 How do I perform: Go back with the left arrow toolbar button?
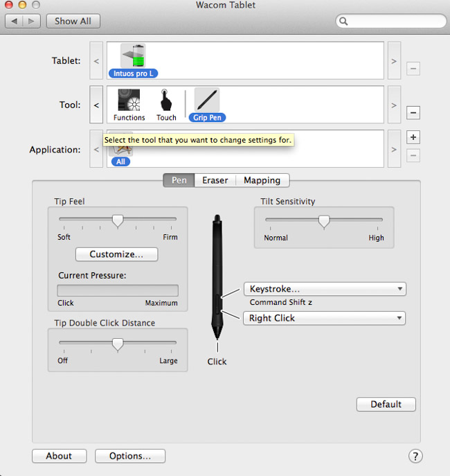click(x=14, y=21)
